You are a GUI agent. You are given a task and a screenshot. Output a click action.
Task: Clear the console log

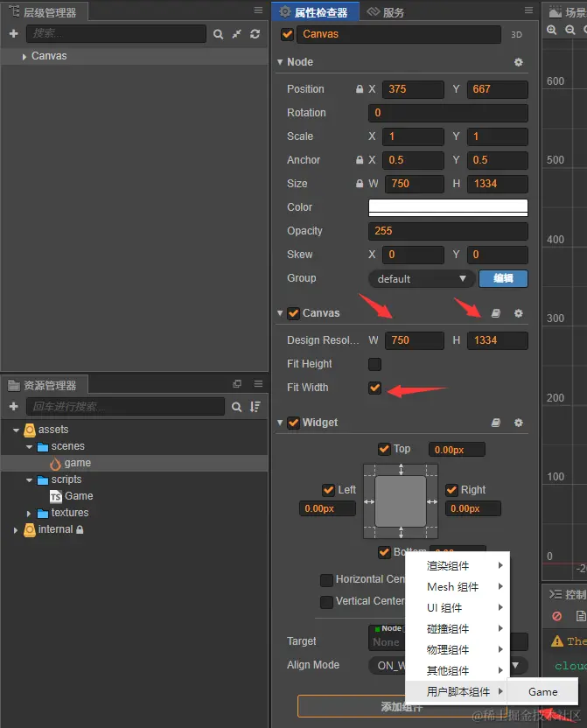pyautogui.click(x=557, y=616)
